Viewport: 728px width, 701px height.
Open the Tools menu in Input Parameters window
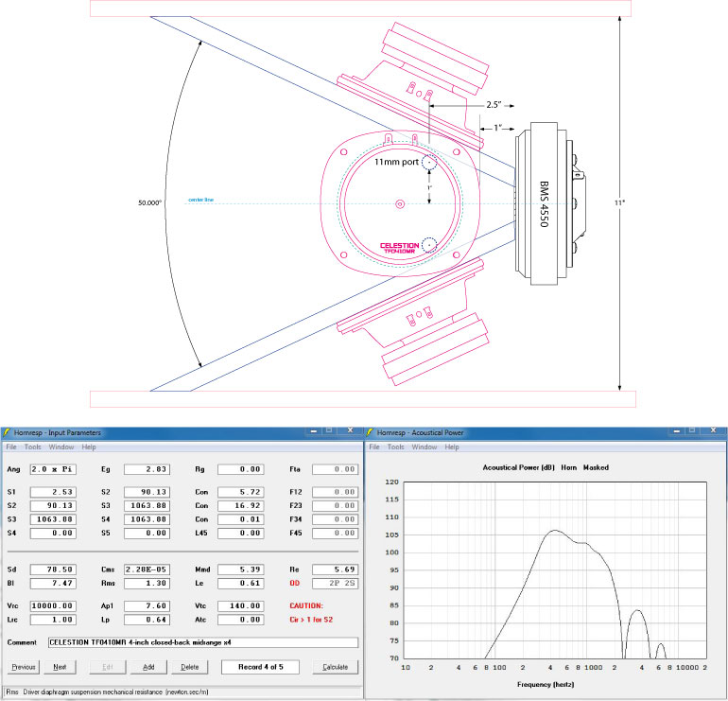click(32, 447)
